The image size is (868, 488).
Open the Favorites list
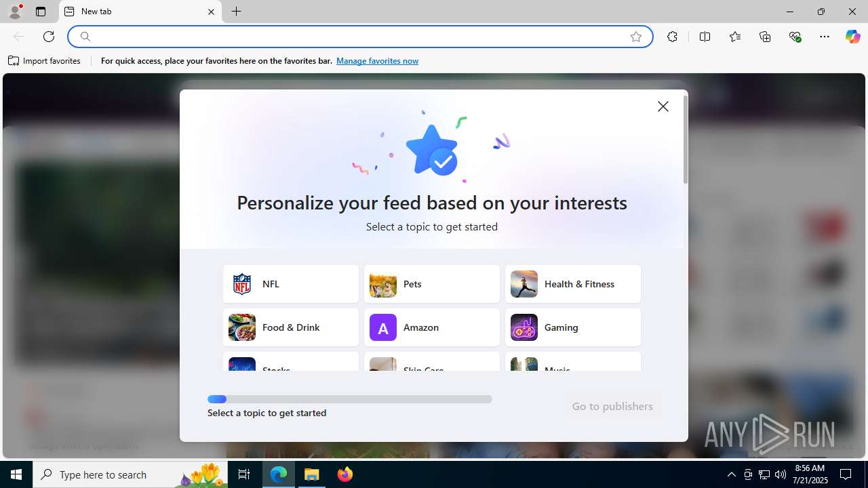[735, 37]
